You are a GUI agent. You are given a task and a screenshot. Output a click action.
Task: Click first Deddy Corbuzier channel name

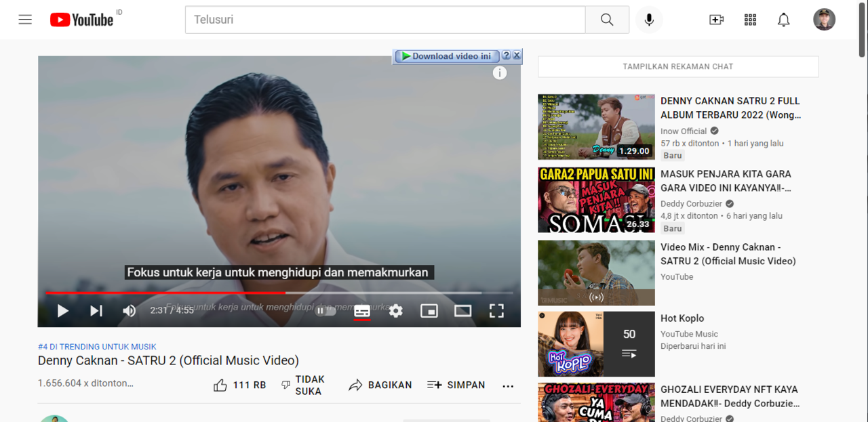[692, 204]
